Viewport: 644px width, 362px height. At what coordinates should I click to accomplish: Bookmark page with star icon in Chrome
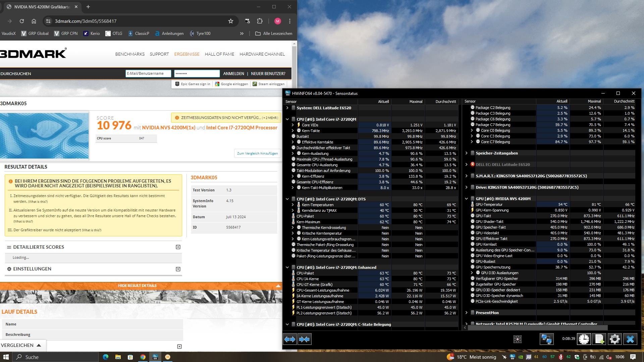[231, 21]
